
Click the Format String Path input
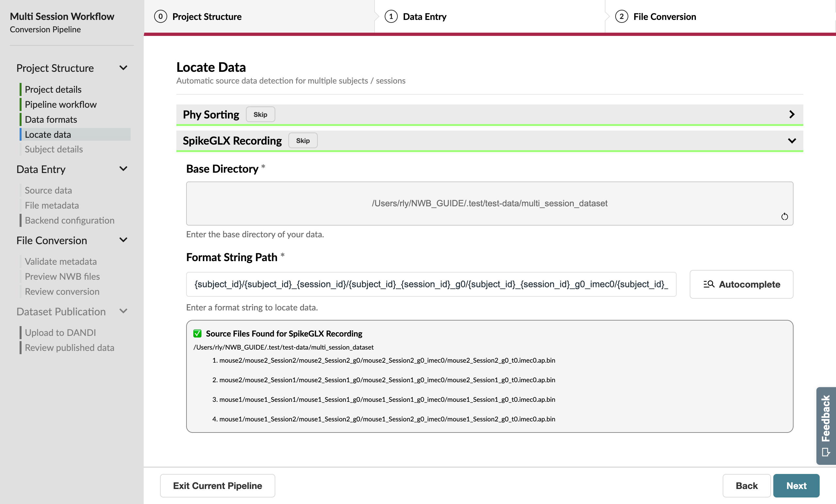(x=431, y=284)
